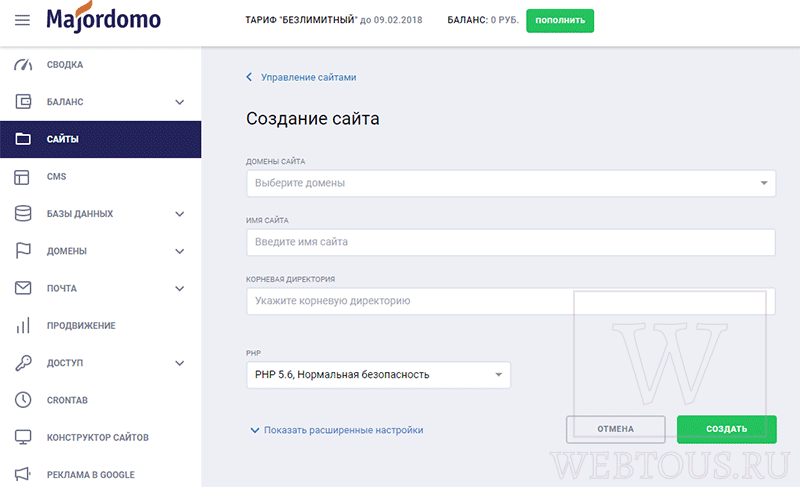Click the Базы данных database icon
This screenshot has height=487, width=800.
pyautogui.click(x=23, y=214)
